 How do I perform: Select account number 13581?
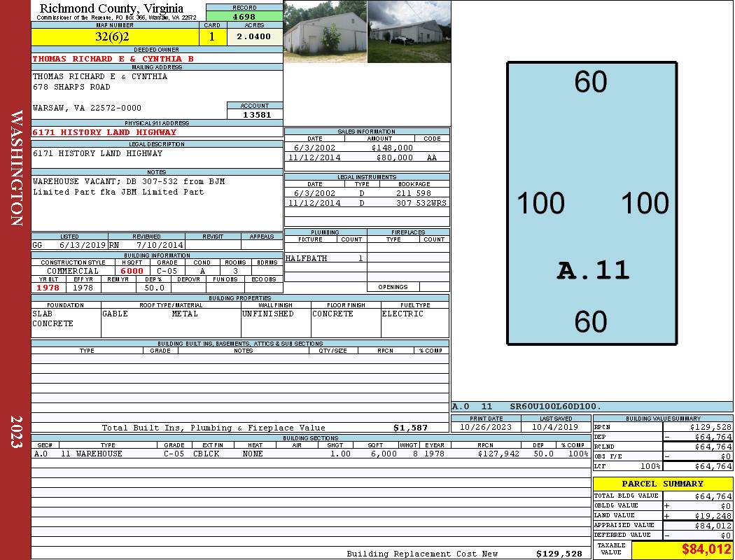[x=256, y=114]
